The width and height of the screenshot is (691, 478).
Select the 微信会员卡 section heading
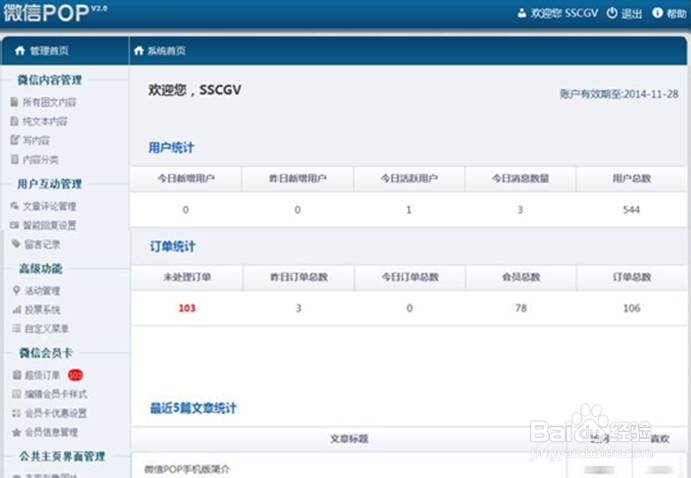(45, 352)
